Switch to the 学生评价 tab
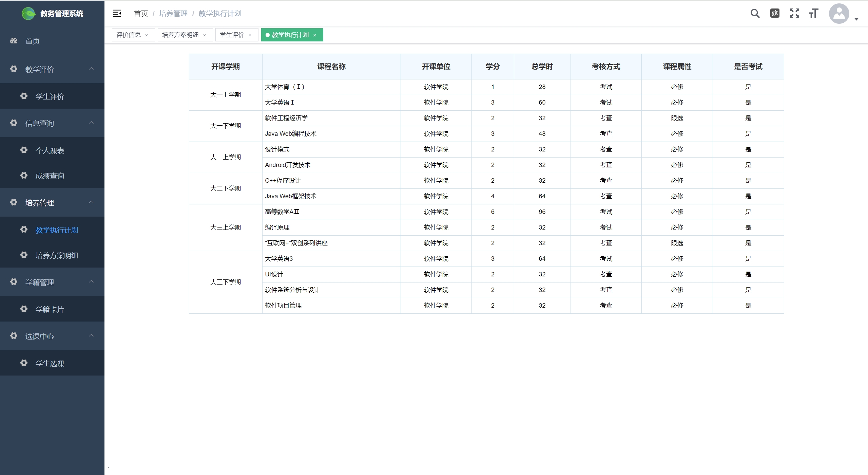 (232, 35)
